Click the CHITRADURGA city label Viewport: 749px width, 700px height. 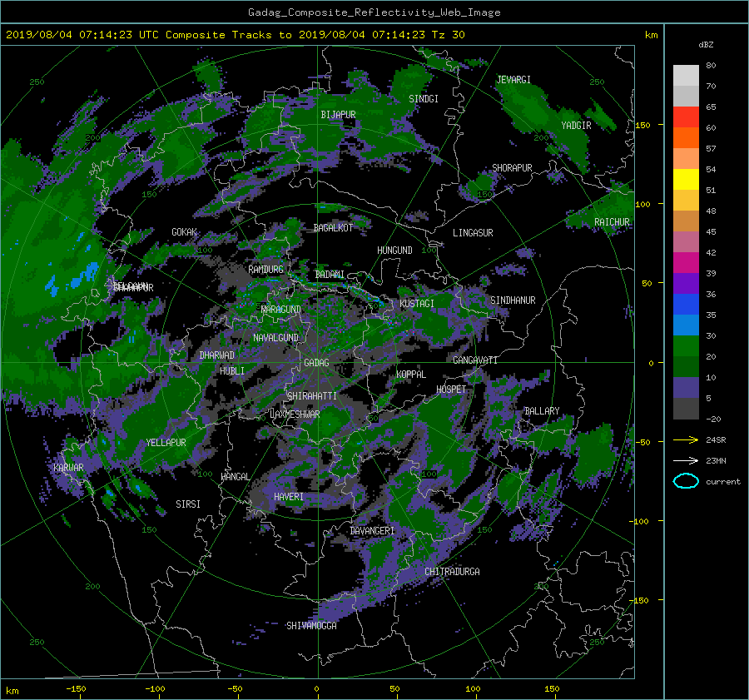453,572
